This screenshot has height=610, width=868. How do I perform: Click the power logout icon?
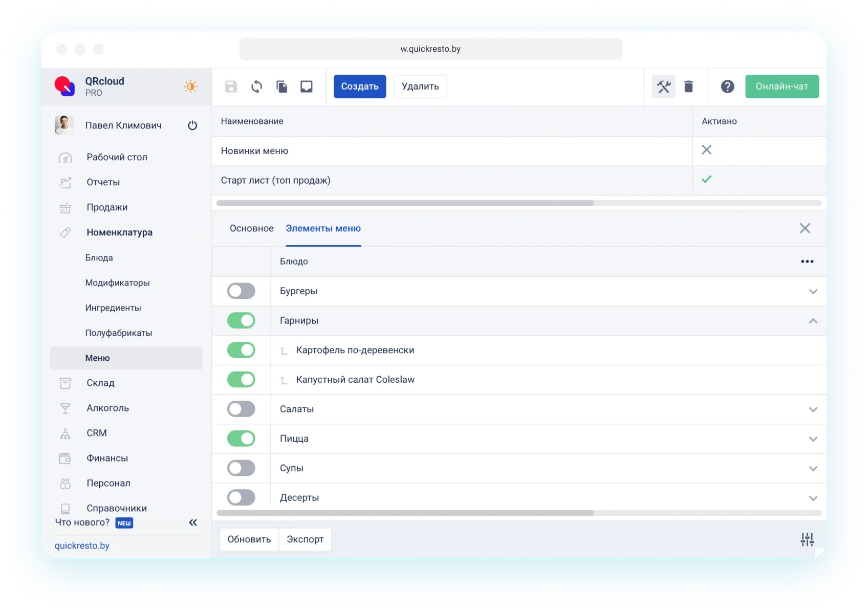coord(192,125)
